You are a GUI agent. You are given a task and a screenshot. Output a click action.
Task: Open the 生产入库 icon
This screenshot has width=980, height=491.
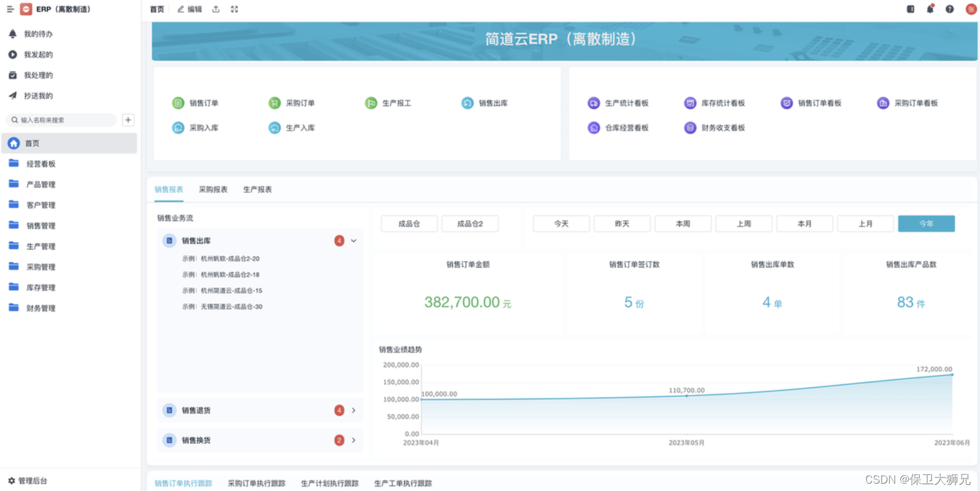(x=274, y=128)
